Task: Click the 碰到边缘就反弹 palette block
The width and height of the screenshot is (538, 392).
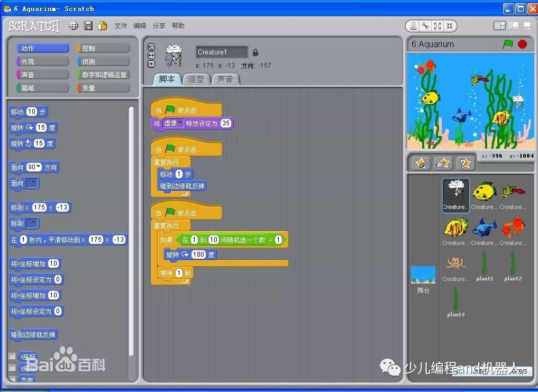Action: tap(33, 335)
